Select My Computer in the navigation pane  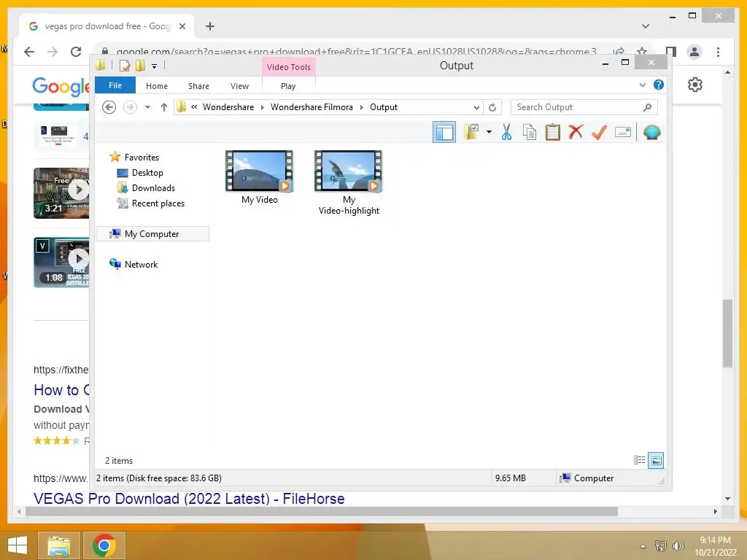tap(152, 234)
